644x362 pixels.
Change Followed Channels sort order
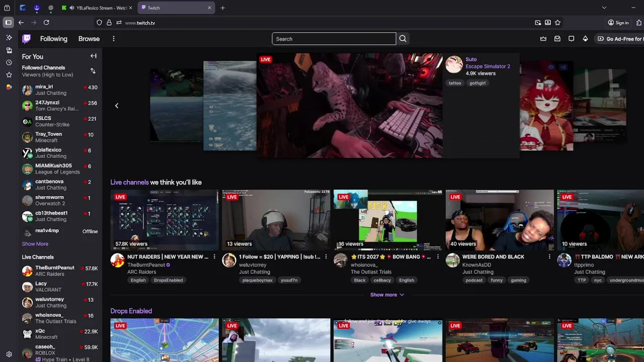coord(93,71)
